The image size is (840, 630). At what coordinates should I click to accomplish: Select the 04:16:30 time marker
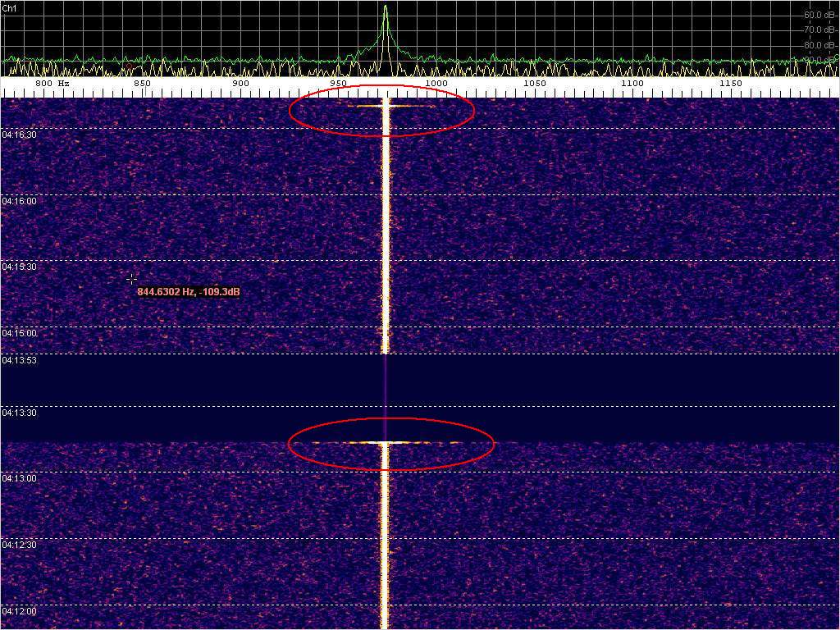19,135
